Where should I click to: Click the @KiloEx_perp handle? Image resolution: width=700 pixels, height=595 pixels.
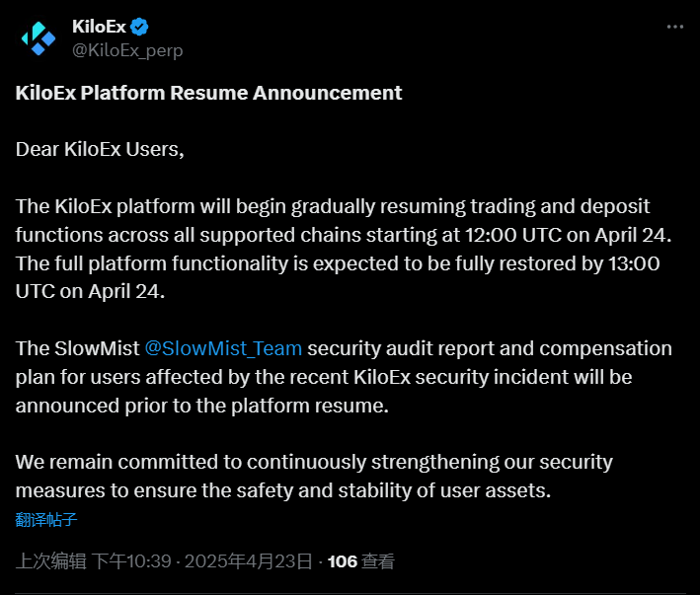click(127, 49)
